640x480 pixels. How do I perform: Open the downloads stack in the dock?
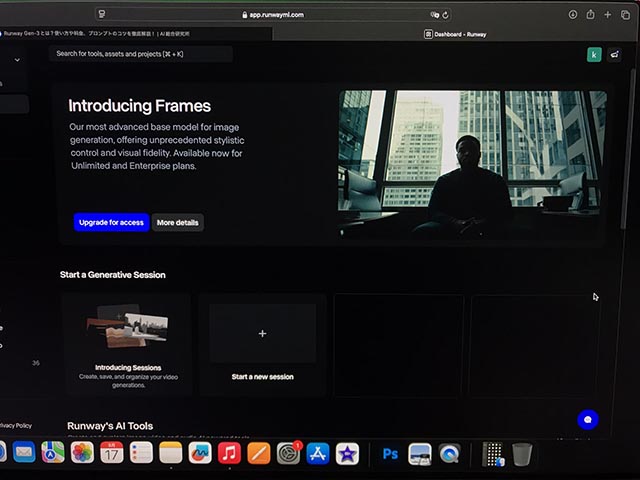coord(493,454)
